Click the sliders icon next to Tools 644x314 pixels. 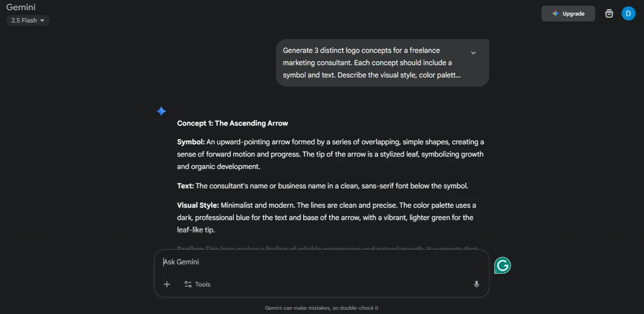[188, 284]
